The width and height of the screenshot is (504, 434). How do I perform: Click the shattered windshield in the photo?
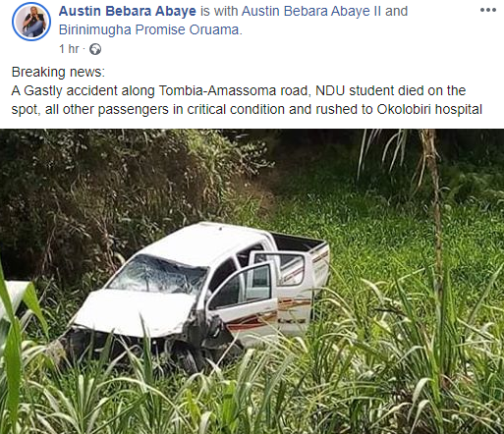[158, 275]
